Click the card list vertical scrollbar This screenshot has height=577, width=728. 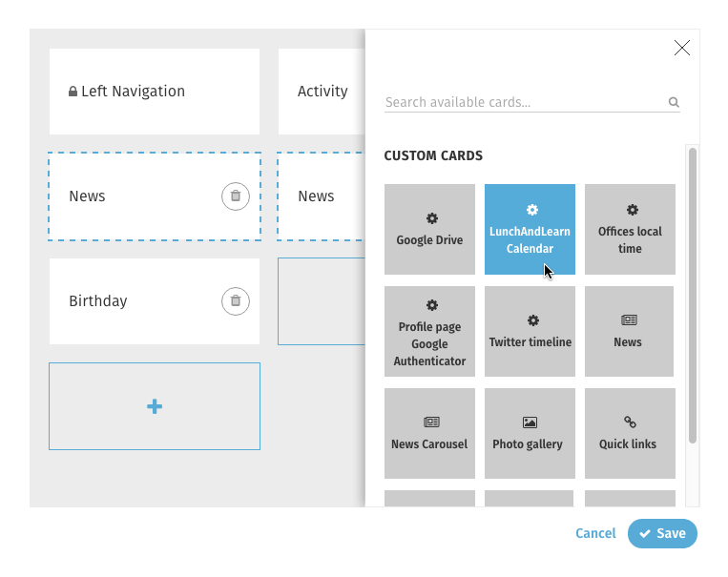pos(693,296)
